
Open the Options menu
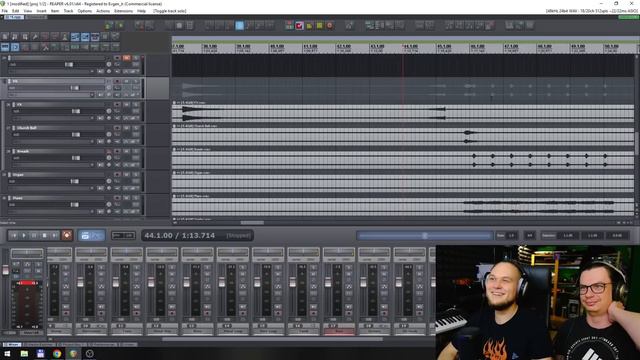click(x=84, y=11)
